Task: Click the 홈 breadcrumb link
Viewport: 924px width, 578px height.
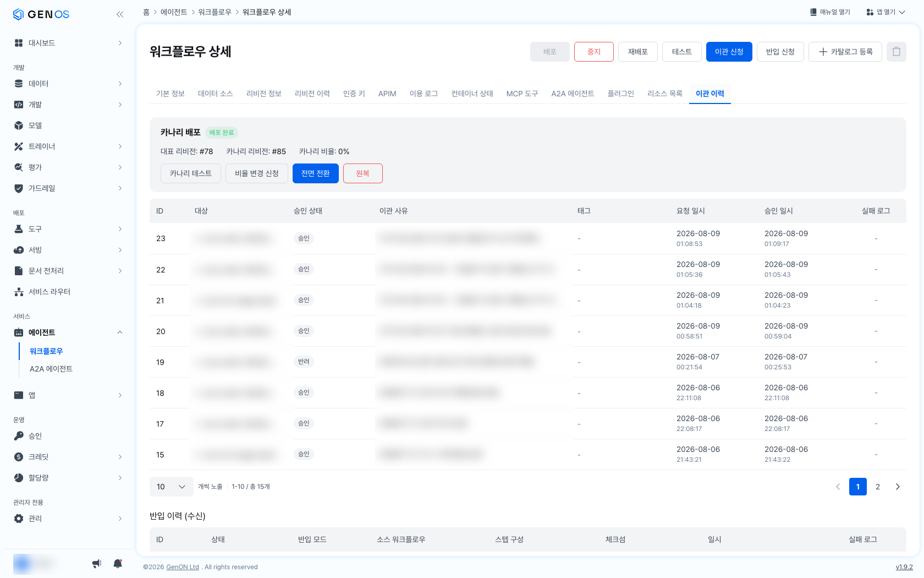Action: coord(146,12)
